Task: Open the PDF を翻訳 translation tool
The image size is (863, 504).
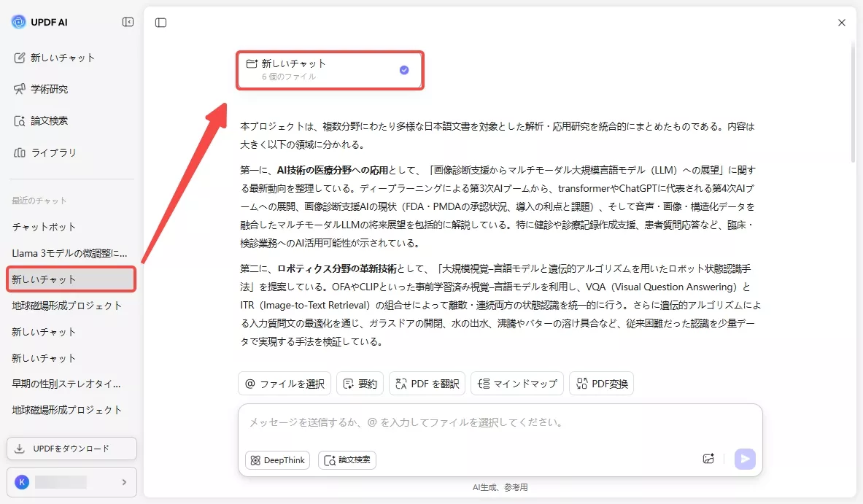Action: pyautogui.click(x=427, y=383)
